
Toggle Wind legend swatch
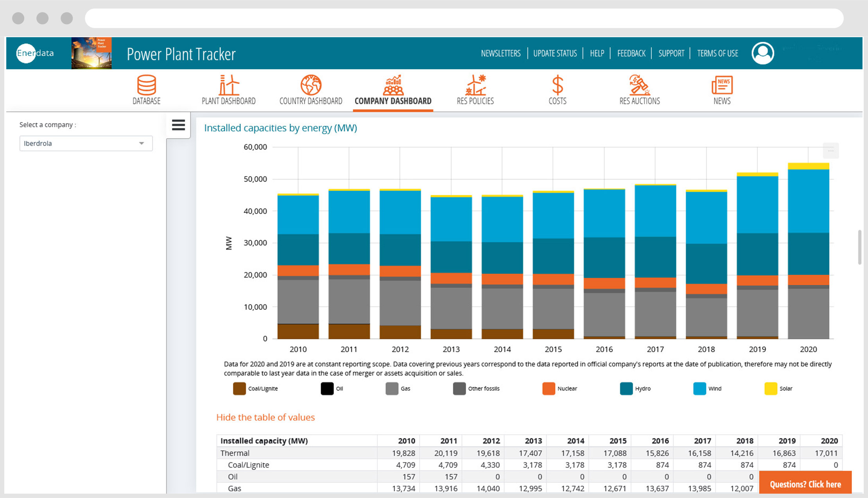[x=699, y=388]
